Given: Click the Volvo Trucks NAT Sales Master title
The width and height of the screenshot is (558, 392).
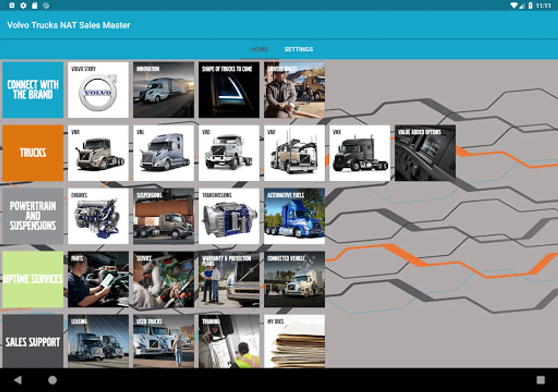Looking at the screenshot, I should (x=68, y=25).
